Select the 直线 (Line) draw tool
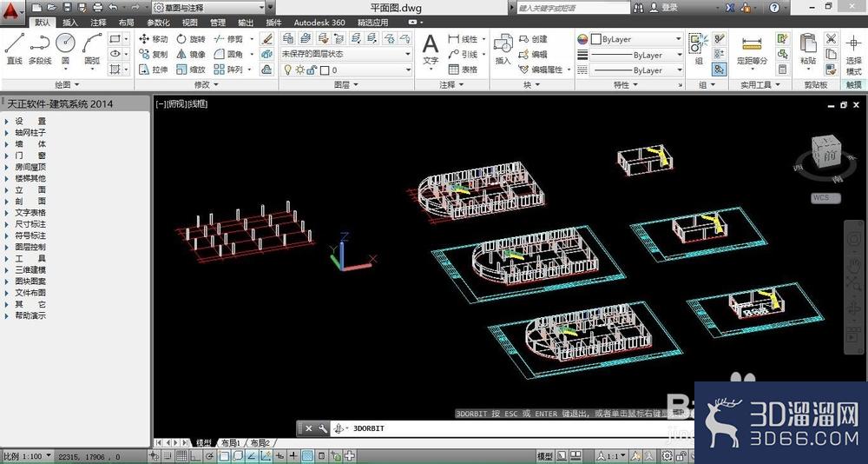 tap(15, 49)
